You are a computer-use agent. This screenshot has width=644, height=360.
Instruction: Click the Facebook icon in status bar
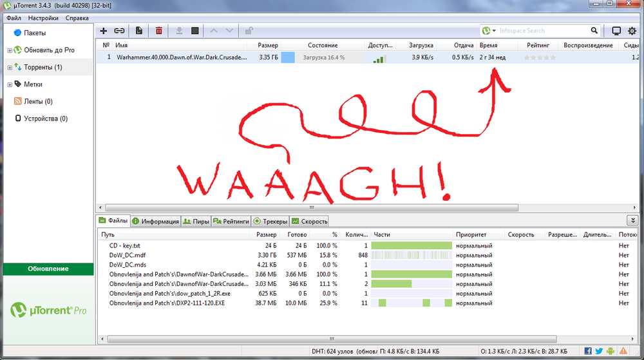click(x=588, y=351)
